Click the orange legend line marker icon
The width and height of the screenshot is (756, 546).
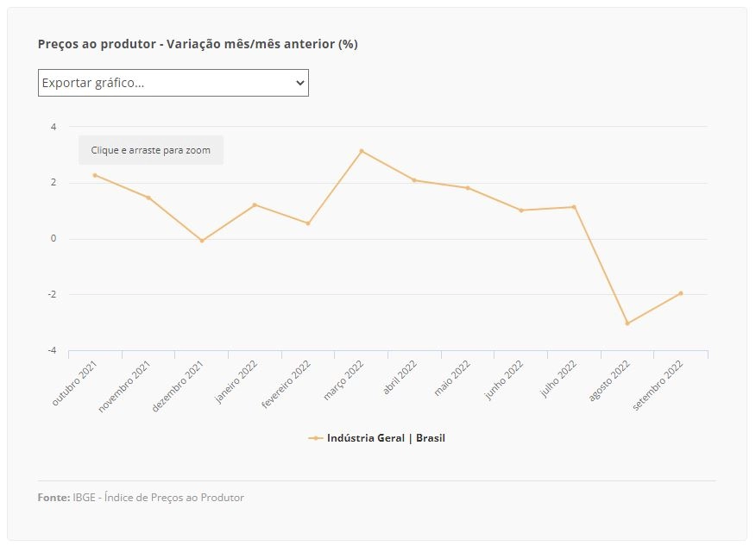click(x=315, y=438)
